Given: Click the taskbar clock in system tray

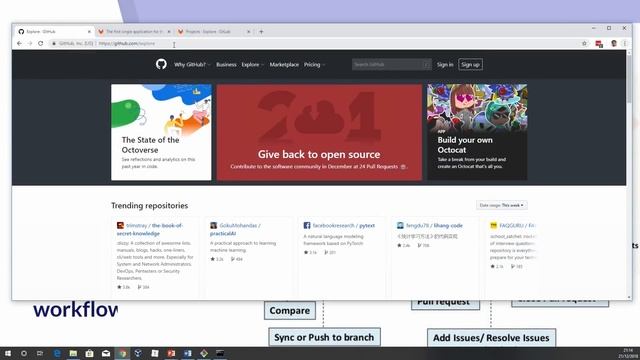Looking at the screenshot, I should 629,353.
